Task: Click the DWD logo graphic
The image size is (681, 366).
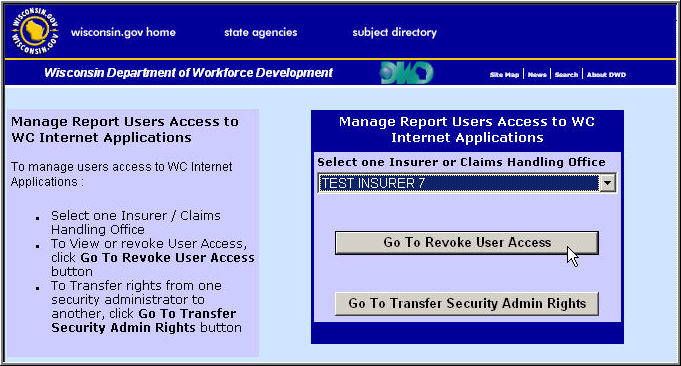Action: pos(407,73)
